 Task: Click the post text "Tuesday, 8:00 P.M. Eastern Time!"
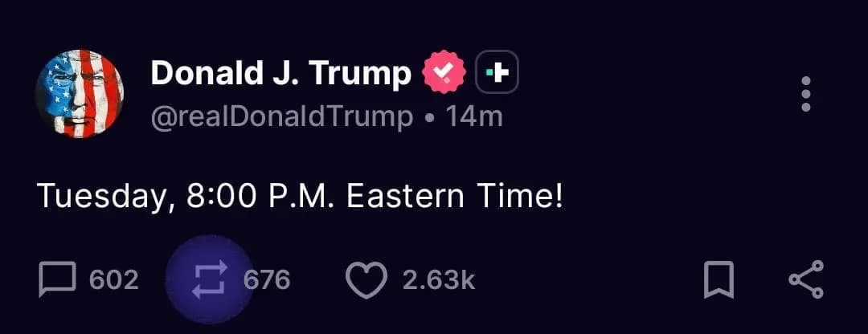(300, 197)
